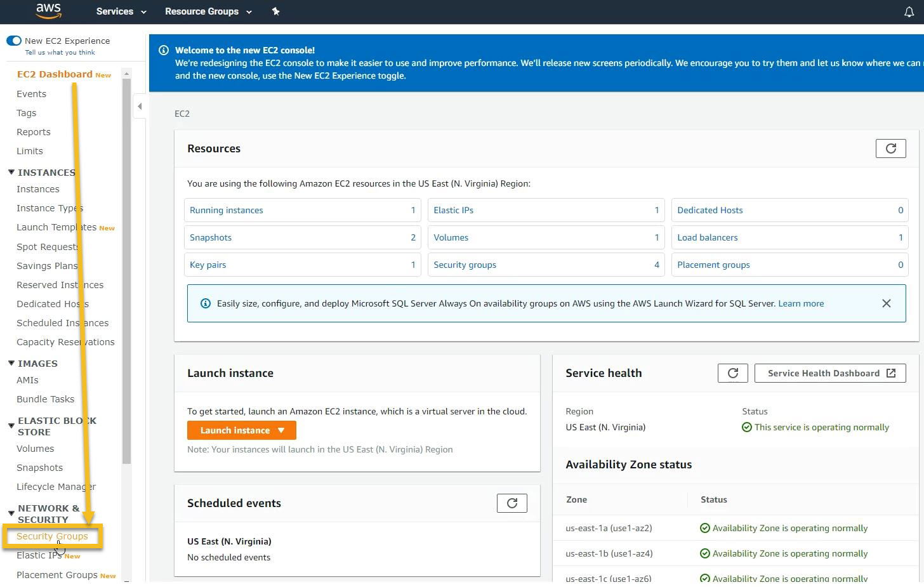
Task: Click the Security groups resource link
Action: tap(465, 265)
